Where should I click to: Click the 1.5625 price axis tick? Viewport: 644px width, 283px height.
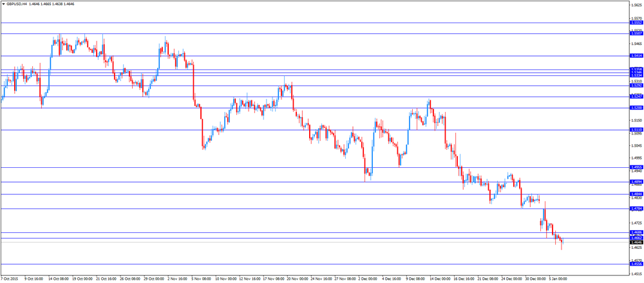click(637, 6)
